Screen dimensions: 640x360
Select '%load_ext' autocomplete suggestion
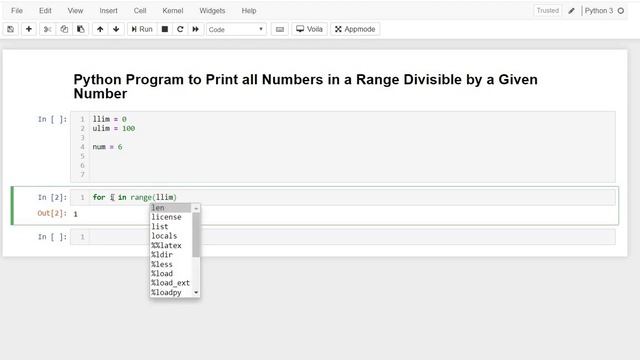click(x=171, y=283)
